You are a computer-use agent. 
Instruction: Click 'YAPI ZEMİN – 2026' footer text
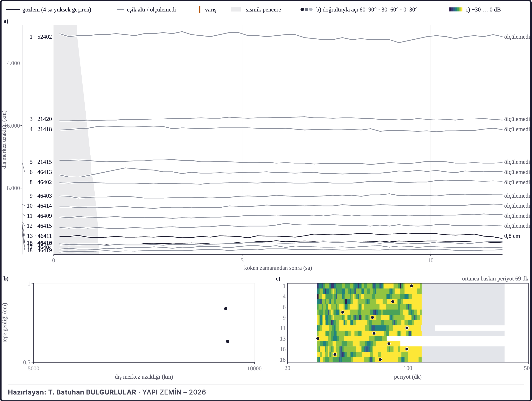174,392
